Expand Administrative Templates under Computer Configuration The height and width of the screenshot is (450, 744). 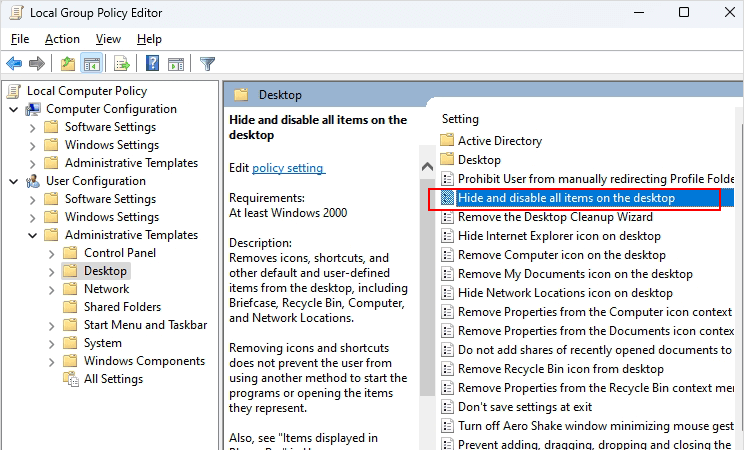click(32, 164)
